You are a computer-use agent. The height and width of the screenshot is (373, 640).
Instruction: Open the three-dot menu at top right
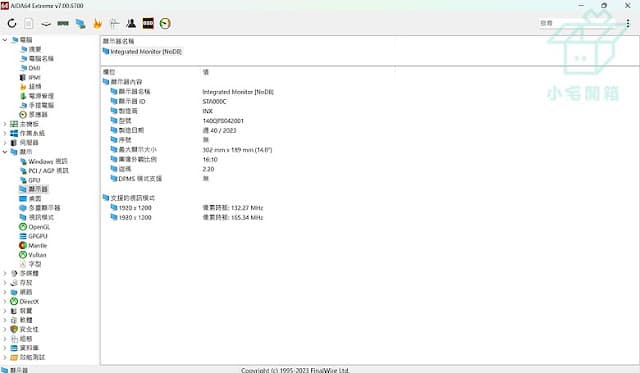pyautogui.click(x=628, y=23)
